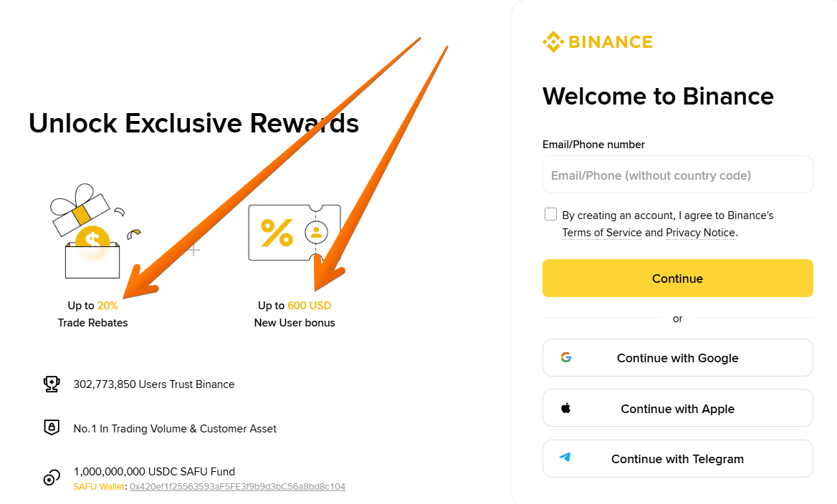Select Continue with Telegram
The height and width of the screenshot is (504, 837).
(x=677, y=458)
